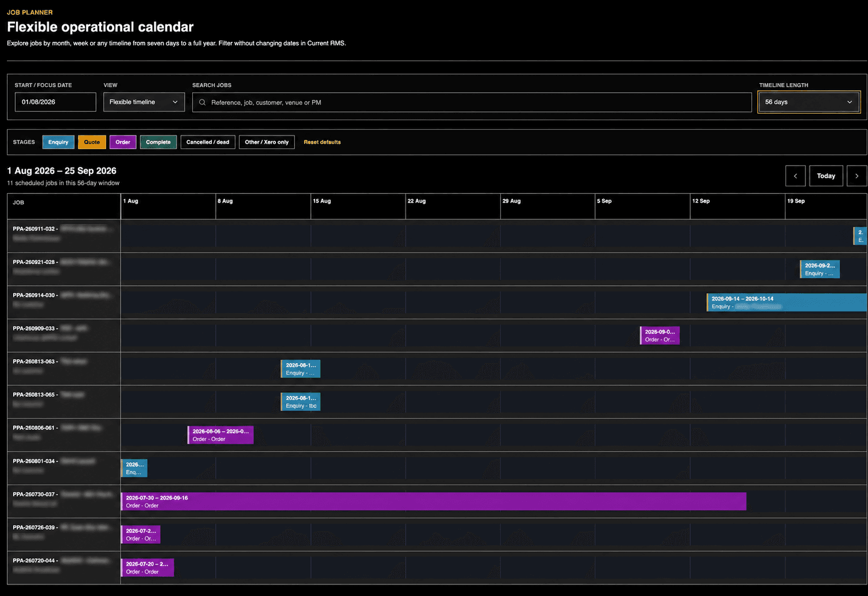Open Enquiry - tbc bar in PPA-260813-065 row

coord(301,402)
